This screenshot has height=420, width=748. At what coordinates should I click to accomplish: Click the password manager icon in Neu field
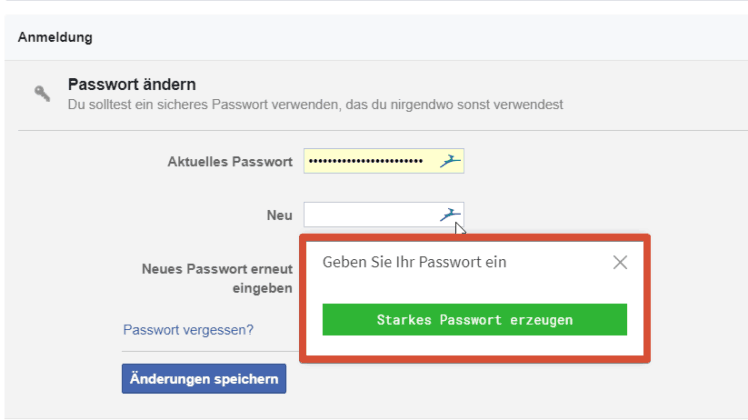coord(450,215)
